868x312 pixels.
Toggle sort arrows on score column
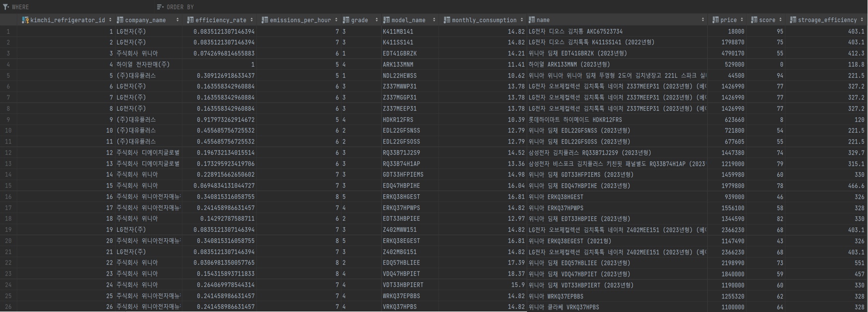(x=780, y=20)
